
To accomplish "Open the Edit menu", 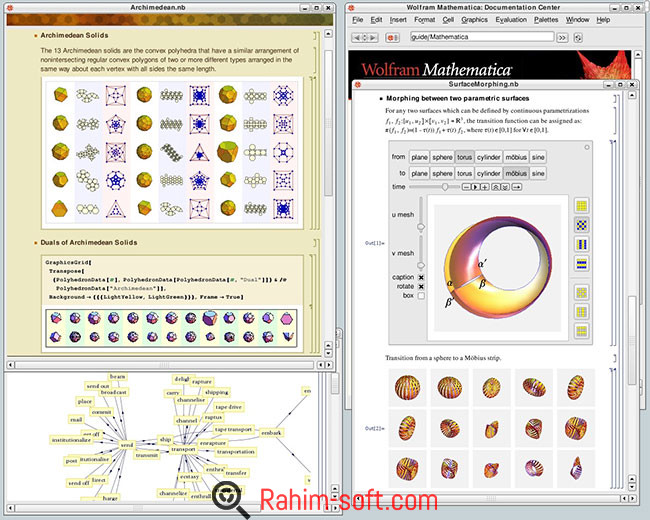I will (x=376, y=19).
